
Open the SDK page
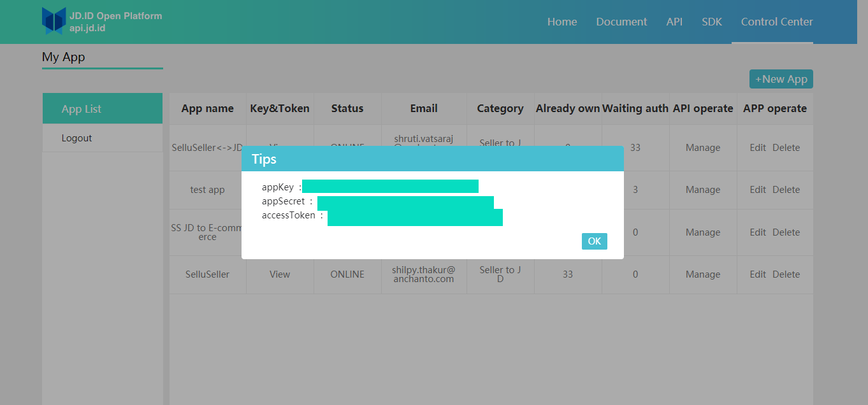pos(712,22)
